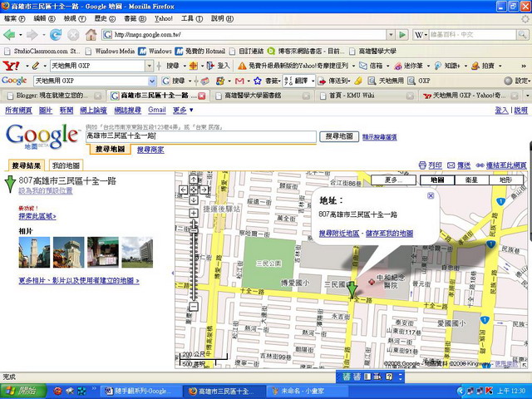Click the 設為我的預設位置 link

46,190
